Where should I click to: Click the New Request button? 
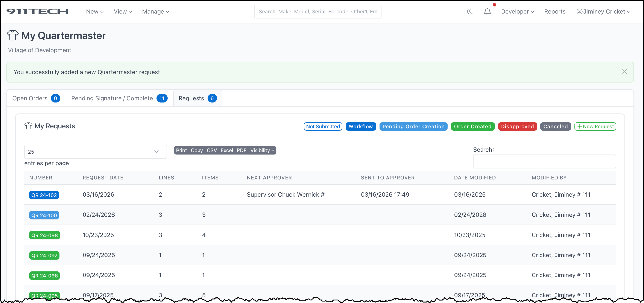[595, 127]
